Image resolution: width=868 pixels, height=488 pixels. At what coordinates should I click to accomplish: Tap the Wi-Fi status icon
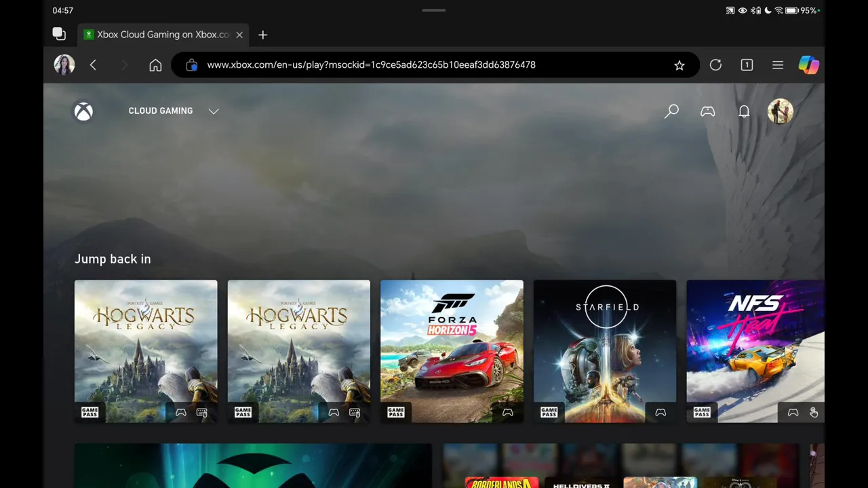[x=778, y=10]
